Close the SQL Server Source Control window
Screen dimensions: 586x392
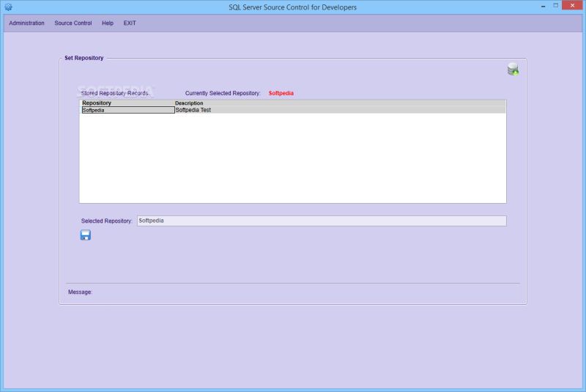click(x=572, y=6)
